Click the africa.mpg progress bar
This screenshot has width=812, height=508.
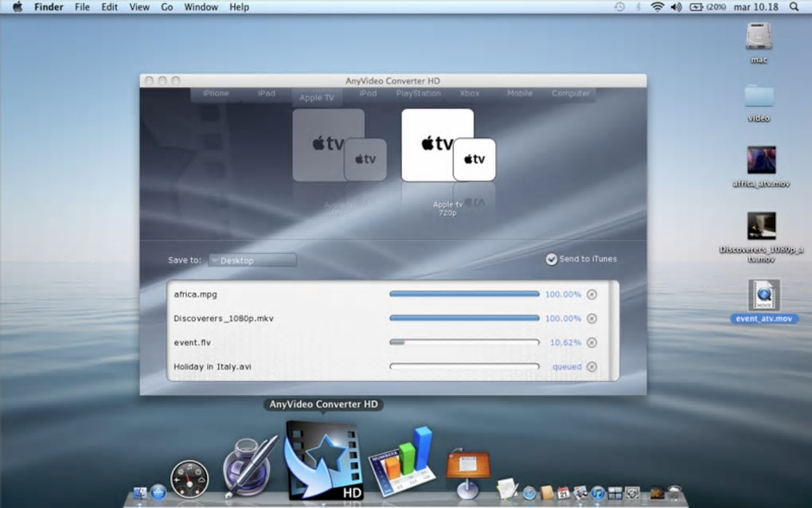point(465,294)
